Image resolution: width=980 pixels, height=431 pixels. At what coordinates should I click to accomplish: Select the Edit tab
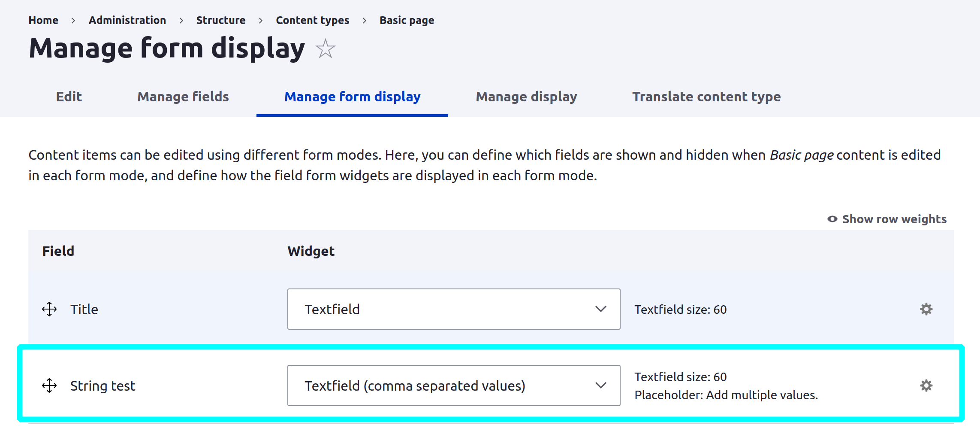(69, 97)
